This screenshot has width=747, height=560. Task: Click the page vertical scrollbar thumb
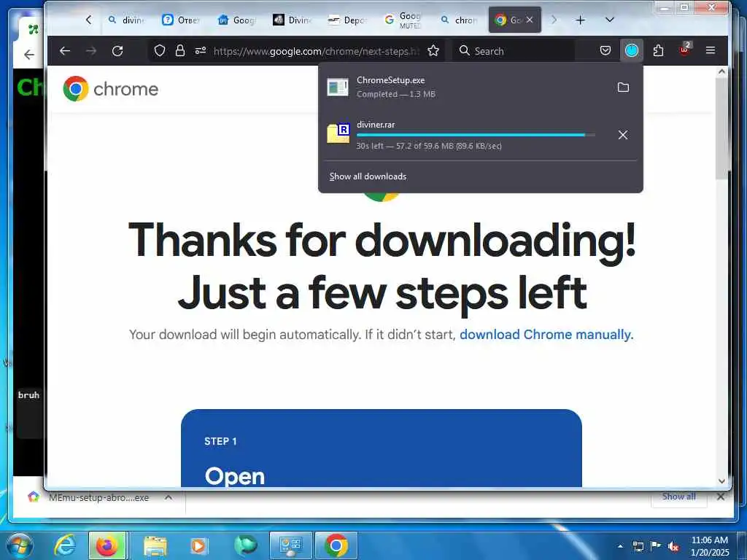coord(721,128)
